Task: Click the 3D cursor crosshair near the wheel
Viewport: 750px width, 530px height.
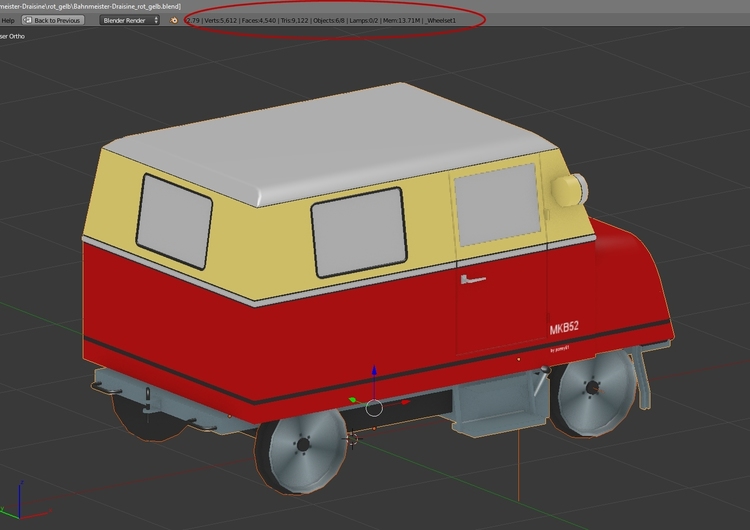Action: [x=352, y=437]
